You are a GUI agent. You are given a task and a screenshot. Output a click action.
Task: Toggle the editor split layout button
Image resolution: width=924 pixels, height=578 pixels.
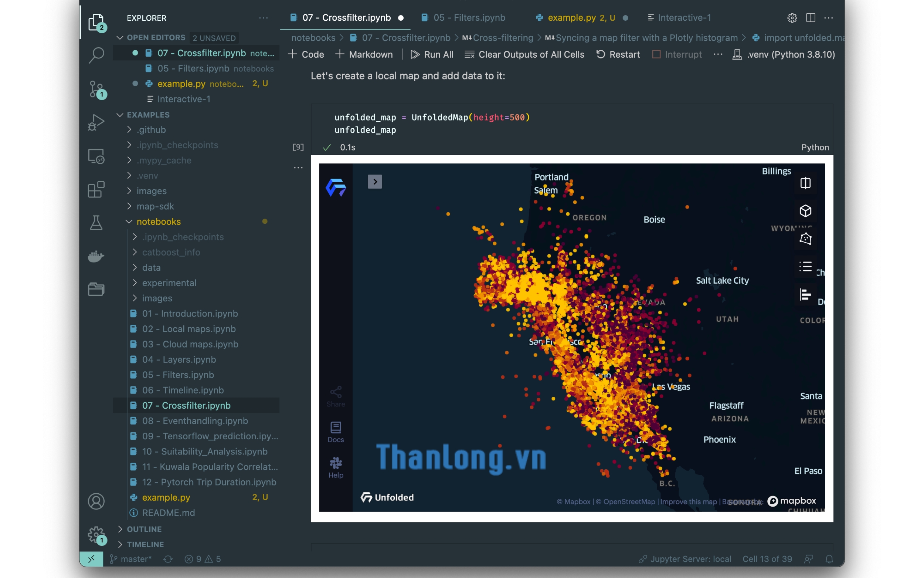tap(810, 18)
